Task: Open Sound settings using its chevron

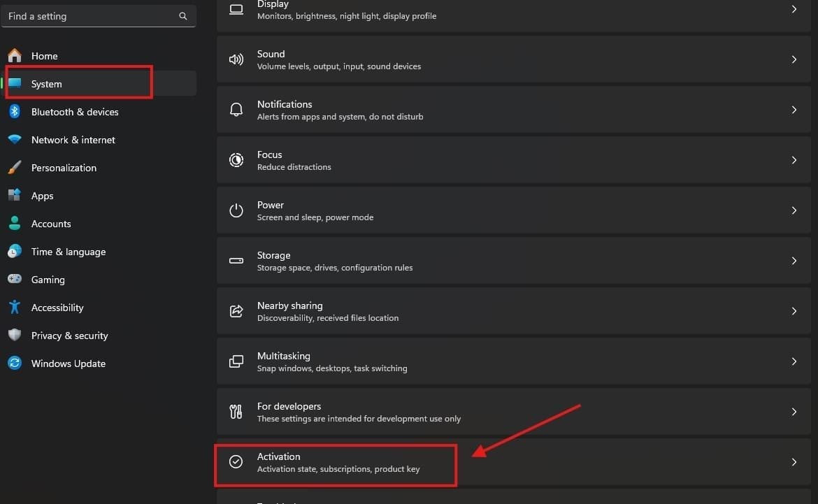Action: tap(794, 59)
